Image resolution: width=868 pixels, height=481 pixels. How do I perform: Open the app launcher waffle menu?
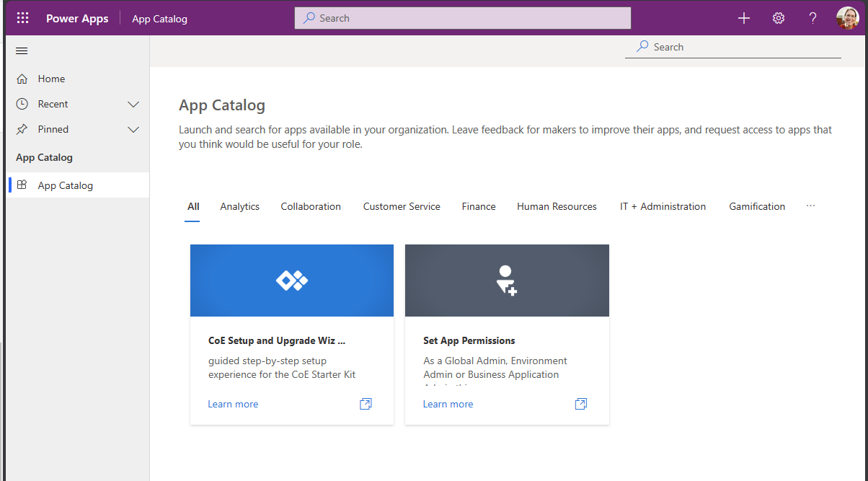tap(22, 17)
